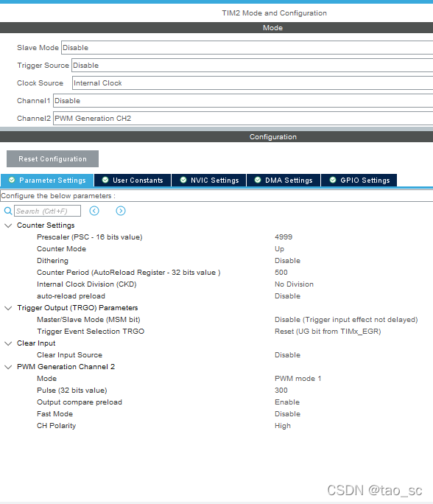Collapse PWM Generation Channel 2 group
This screenshot has height=504, width=433.
[8, 367]
